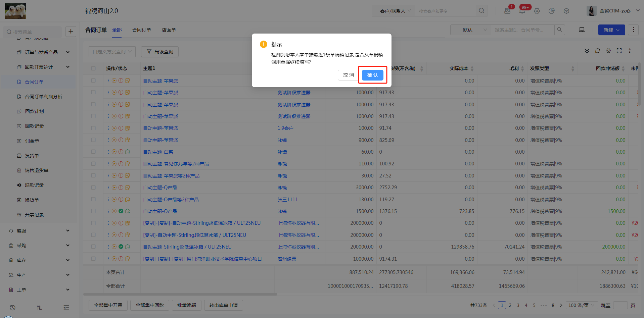The width and height of the screenshot is (644, 318).
Task: Click the row height adjust icon
Action: [630, 51]
